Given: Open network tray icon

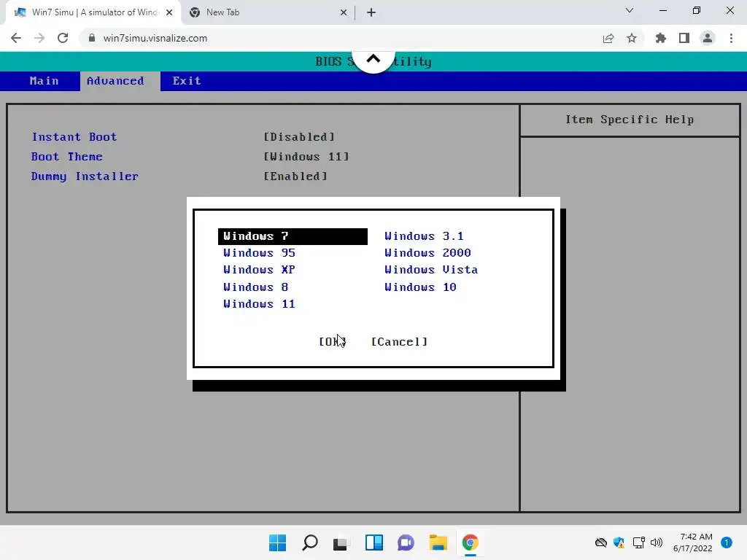Looking at the screenshot, I should (x=638, y=542).
